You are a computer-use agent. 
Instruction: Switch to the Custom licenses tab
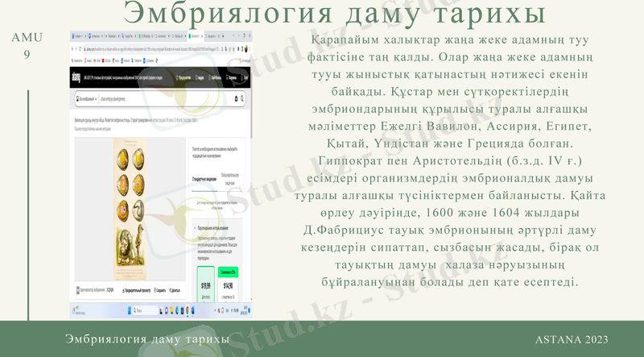coord(230,179)
